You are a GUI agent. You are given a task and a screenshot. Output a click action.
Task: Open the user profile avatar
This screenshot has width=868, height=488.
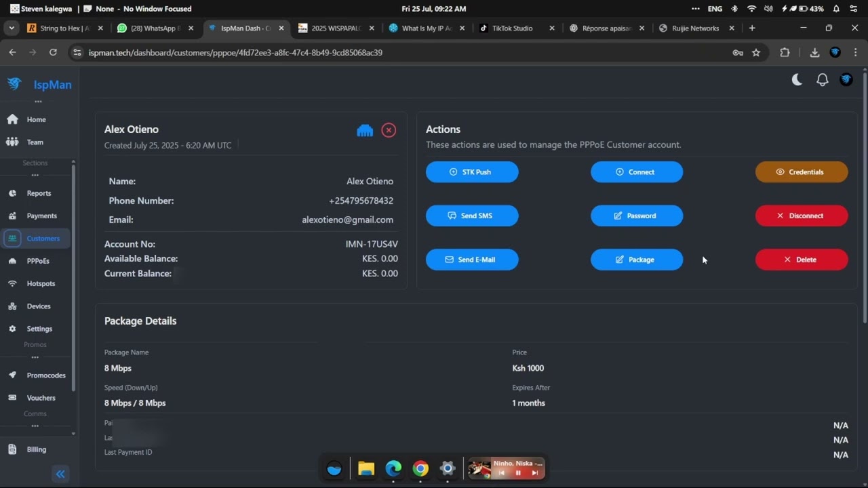(846, 79)
